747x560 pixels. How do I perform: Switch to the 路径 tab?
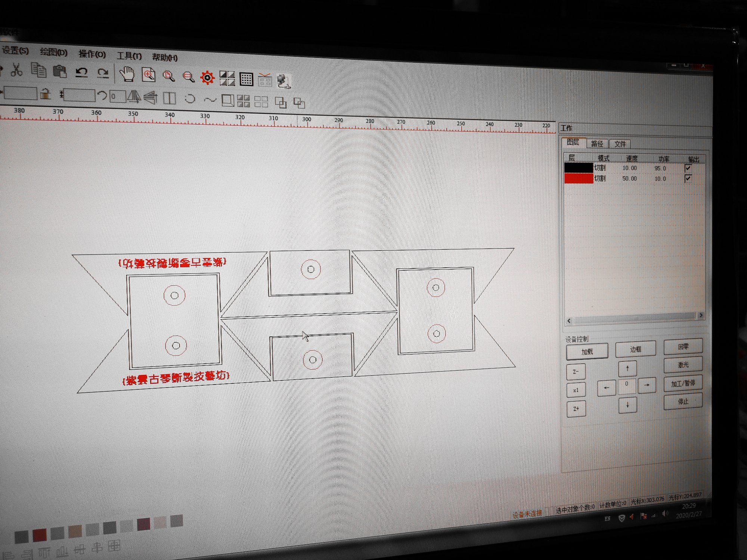[x=597, y=144]
